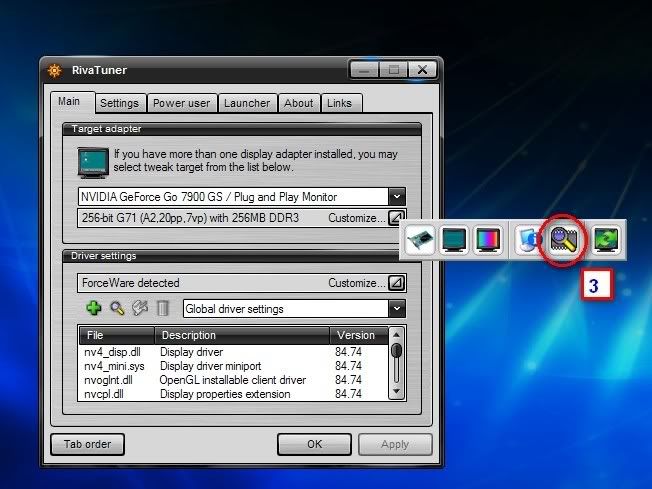
Task: Open the target adapter dropdown list
Action: (x=397, y=197)
